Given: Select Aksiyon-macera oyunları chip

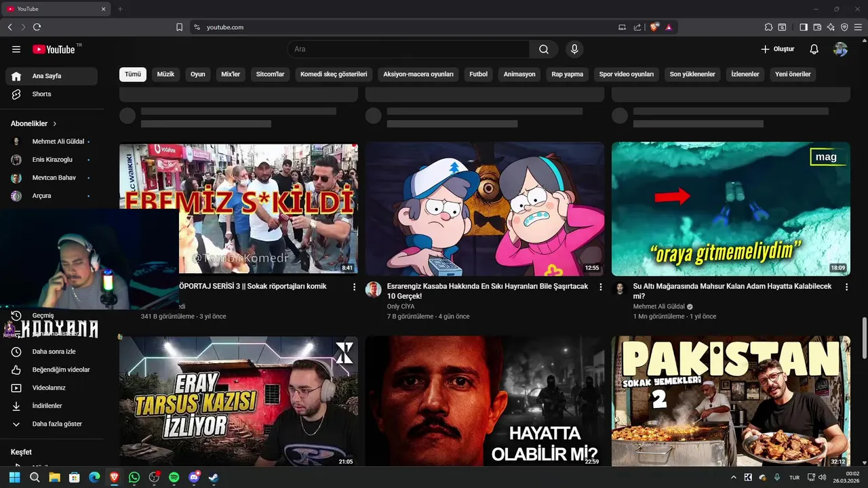Looking at the screenshot, I should (x=418, y=75).
